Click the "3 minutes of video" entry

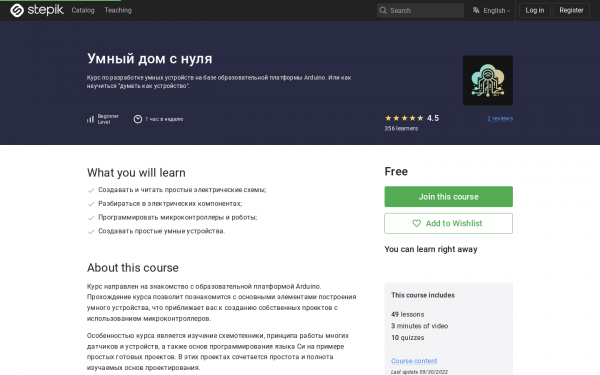(x=419, y=326)
